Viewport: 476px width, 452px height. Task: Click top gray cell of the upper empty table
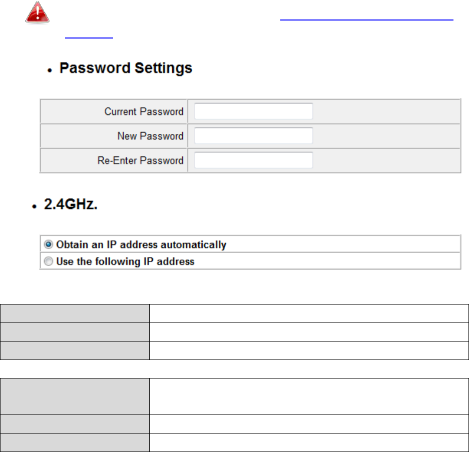point(75,313)
